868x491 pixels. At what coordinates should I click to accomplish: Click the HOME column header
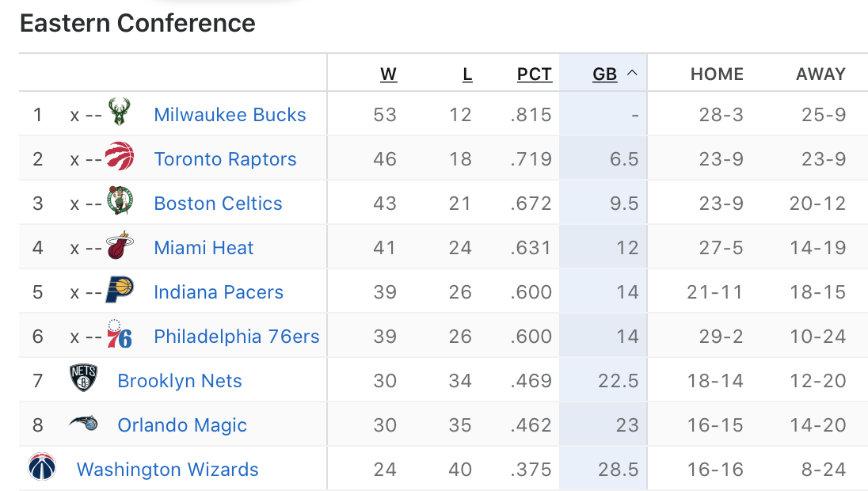point(717,74)
